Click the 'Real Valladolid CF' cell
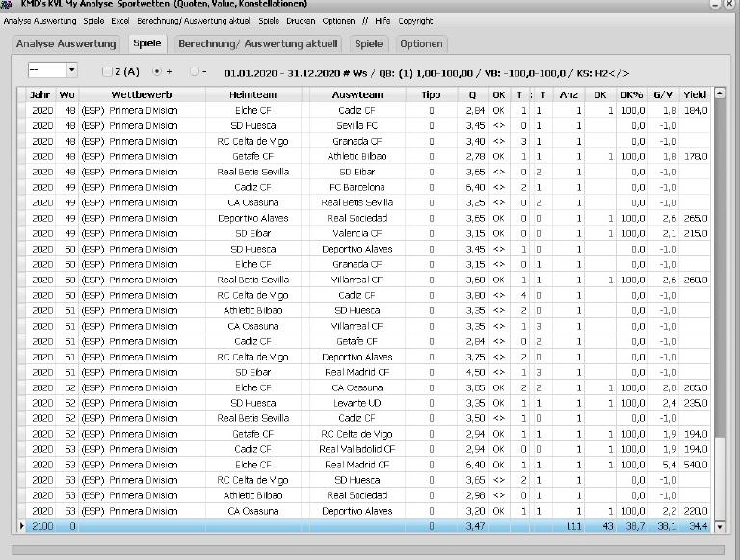The height and width of the screenshot is (560, 740). click(x=357, y=449)
